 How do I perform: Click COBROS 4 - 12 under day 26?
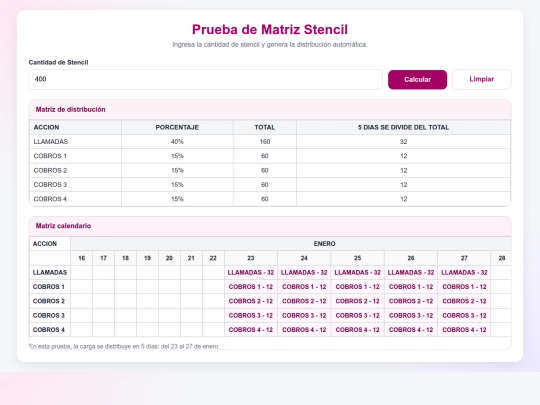click(411, 330)
